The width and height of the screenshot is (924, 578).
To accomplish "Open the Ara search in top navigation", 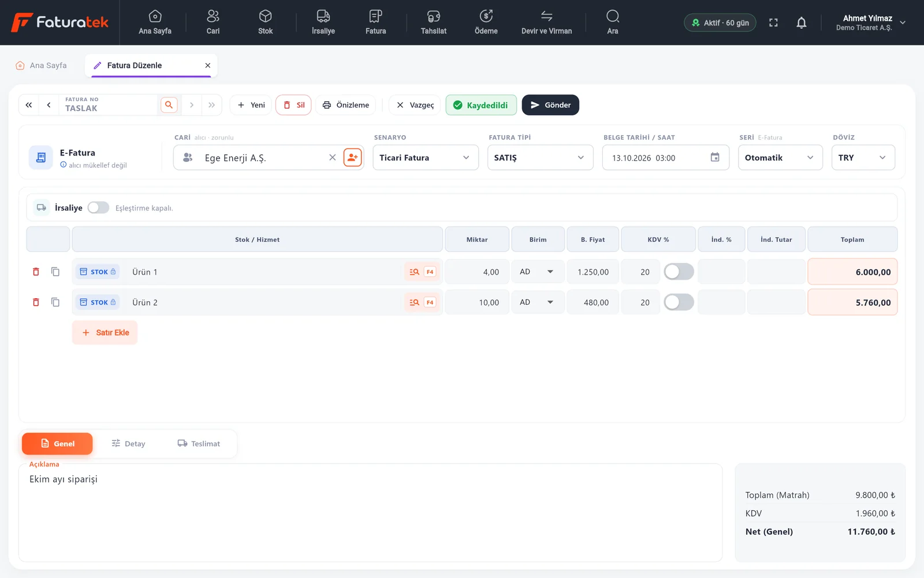I will 613,23.
